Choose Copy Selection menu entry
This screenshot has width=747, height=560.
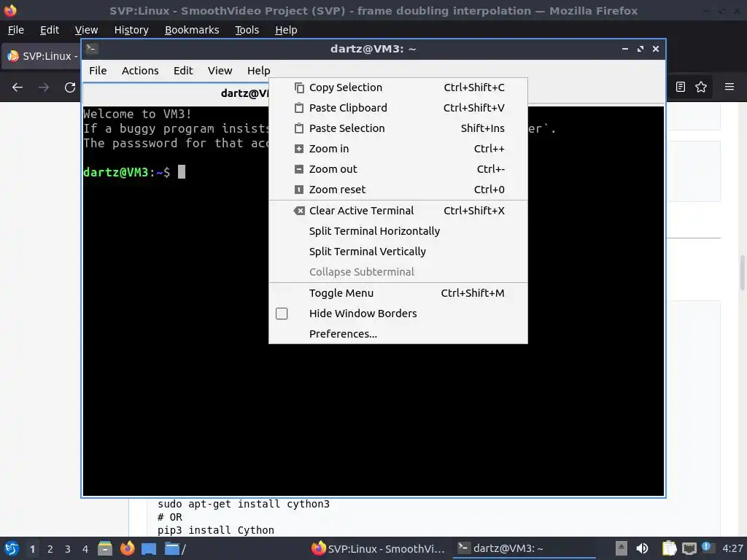(398, 87)
